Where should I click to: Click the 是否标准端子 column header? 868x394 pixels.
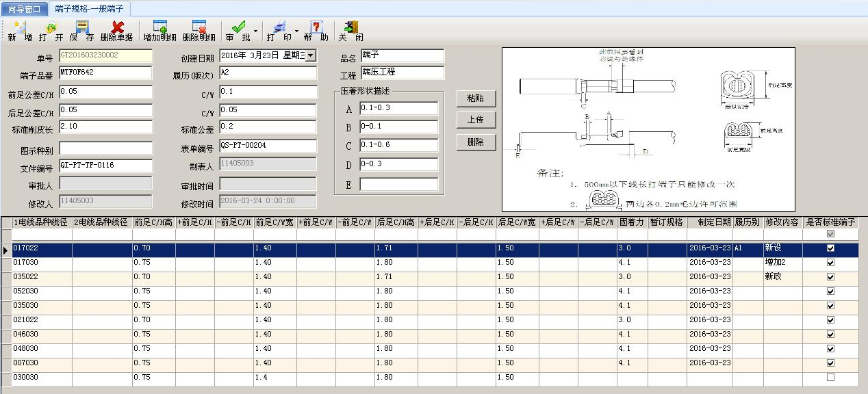coord(830,222)
